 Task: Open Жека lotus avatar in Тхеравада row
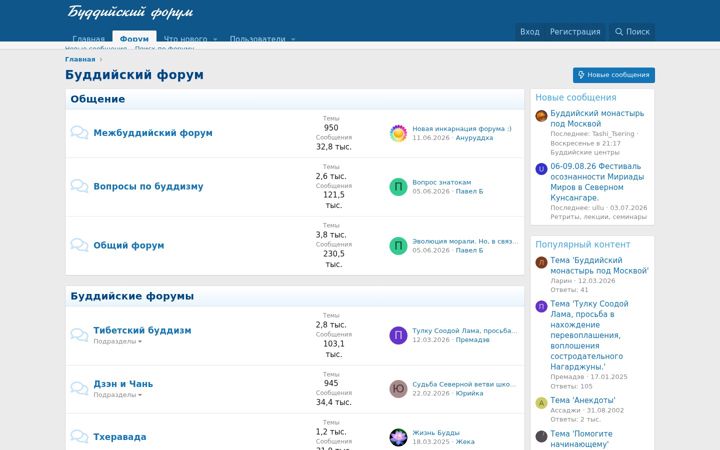click(398, 437)
